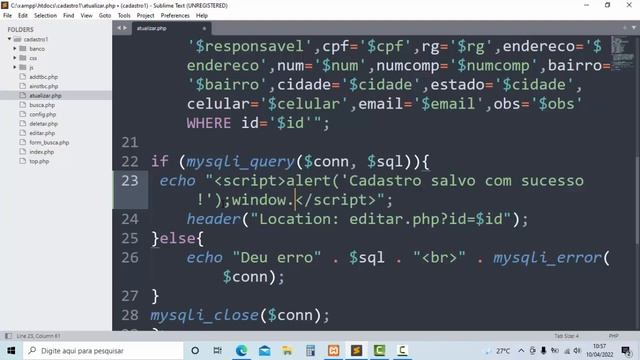Click line number 24 in gutter
This screenshot has height=360, width=640.
[130, 219]
